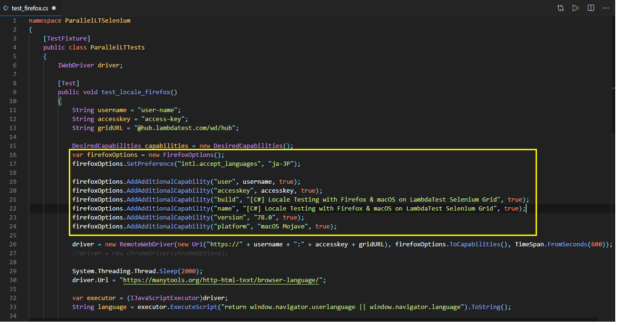
Task: Click the Open Changes compare icon
Action: (x=561, y=8)
